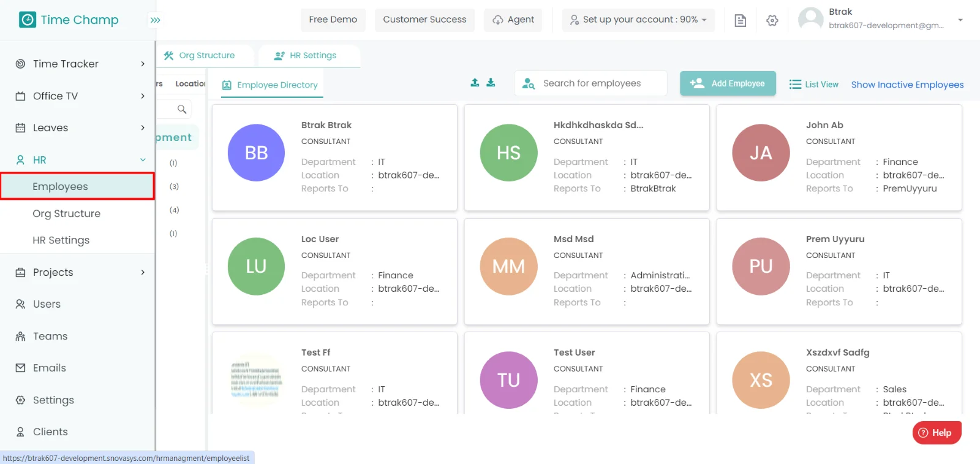Click the Free Demo button
The image size is (980, 464).
click(333, 20)
